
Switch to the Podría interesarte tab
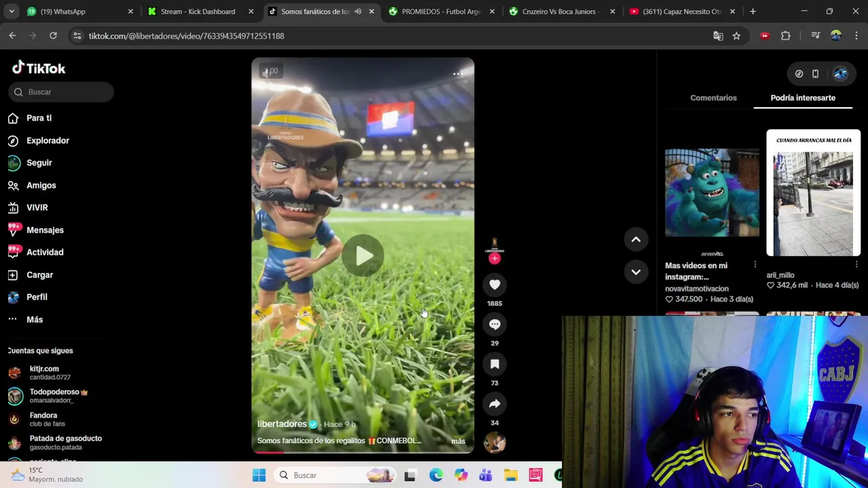click(803, 98)
